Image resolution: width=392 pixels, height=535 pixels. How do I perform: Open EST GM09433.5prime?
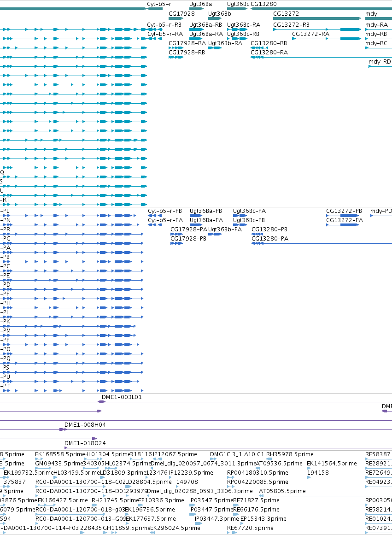[59, 464]
